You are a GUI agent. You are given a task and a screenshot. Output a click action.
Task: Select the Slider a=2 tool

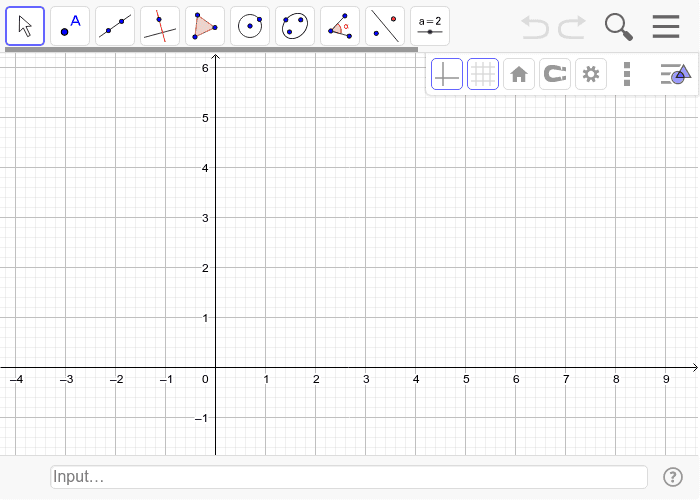point(430,26)
